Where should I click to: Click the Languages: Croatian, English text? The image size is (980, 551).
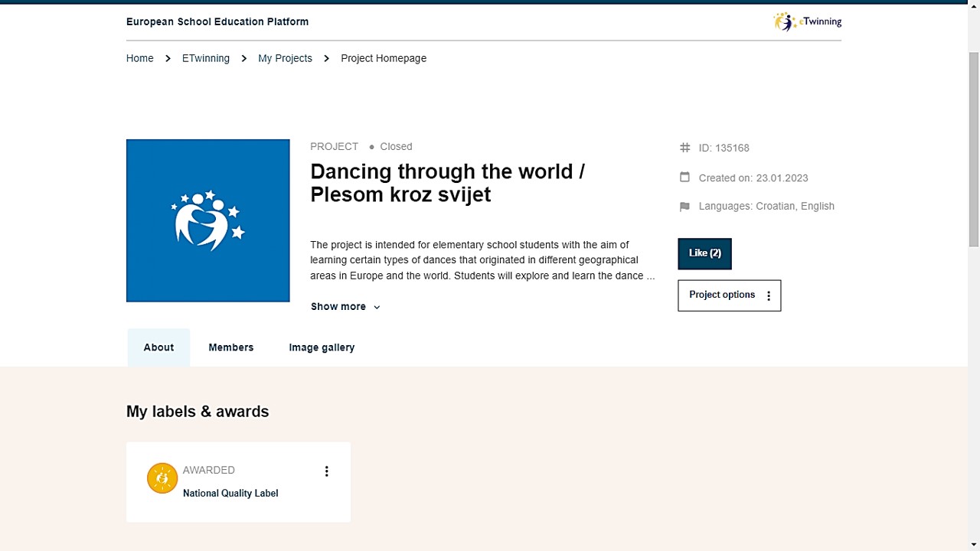click(766, 206)
